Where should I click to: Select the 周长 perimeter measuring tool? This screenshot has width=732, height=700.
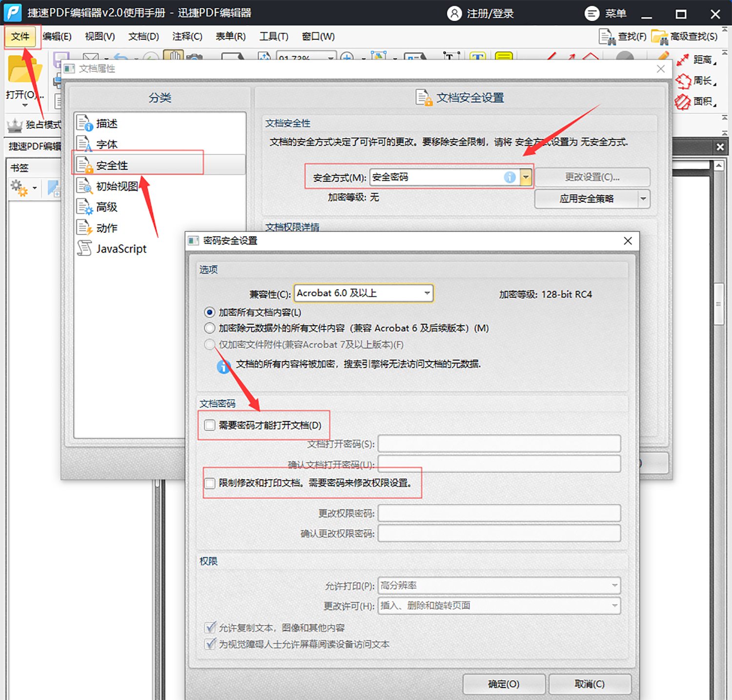(696, 81)
